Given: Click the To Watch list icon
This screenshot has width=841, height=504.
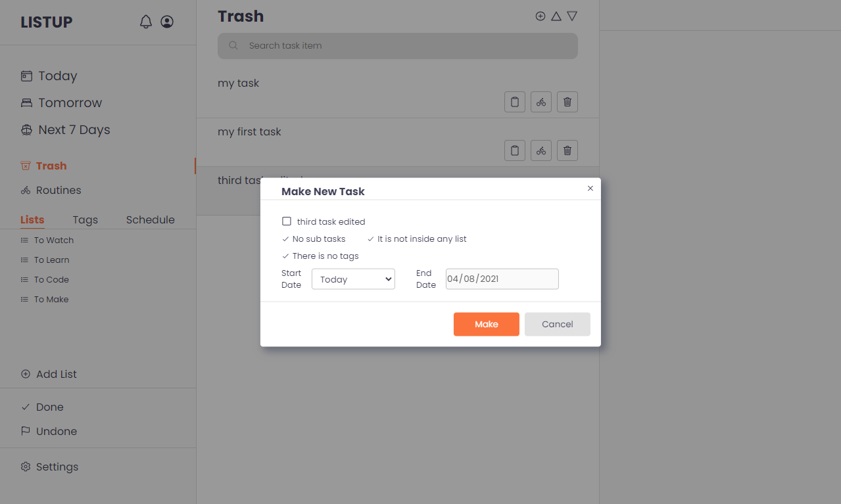Looking at the screenshot, I should click(x=24, y=240).
